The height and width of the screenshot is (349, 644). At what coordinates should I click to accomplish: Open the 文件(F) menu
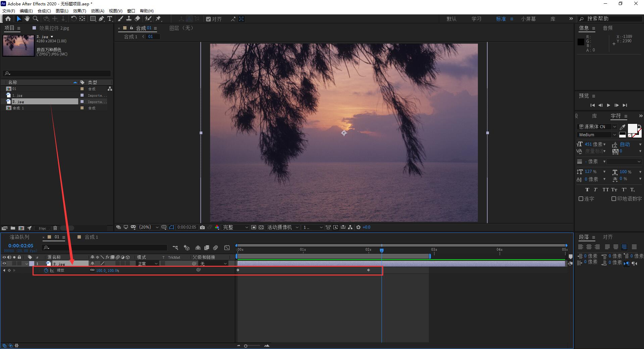point(9,11)
